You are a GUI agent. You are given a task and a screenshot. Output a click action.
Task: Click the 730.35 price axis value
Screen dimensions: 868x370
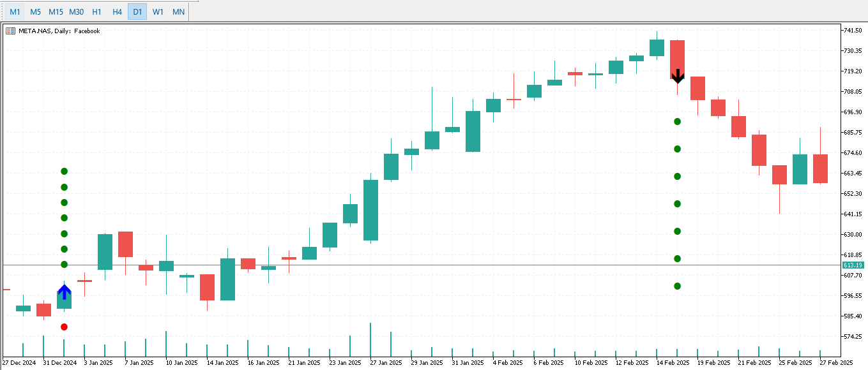853,51
